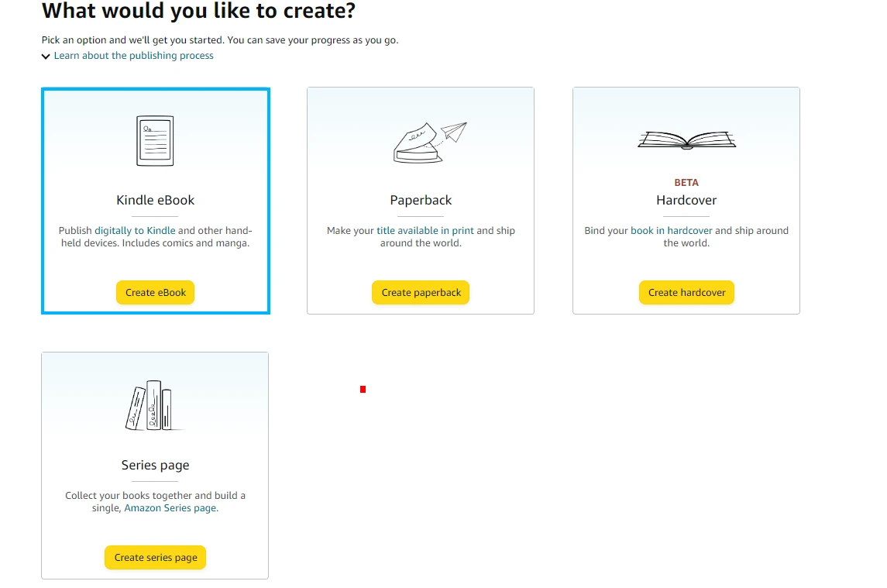Click the bookshelf Series page icon
Image resolution: width=887 pixels, height=588 pixels.
coord(154,405)
